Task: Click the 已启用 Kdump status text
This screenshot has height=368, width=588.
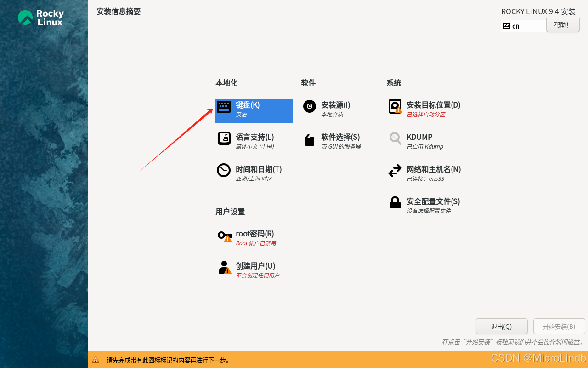Action: [425, 147]
